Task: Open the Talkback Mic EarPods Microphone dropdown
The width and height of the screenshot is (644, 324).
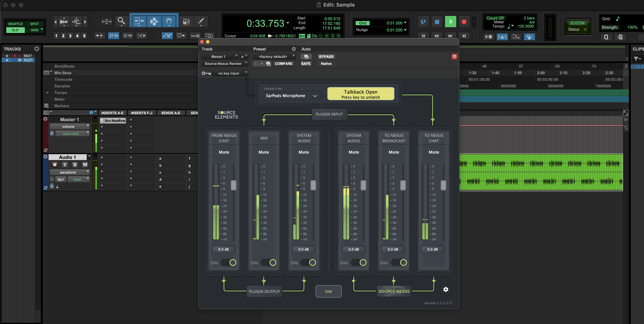Action: [291, 96]
